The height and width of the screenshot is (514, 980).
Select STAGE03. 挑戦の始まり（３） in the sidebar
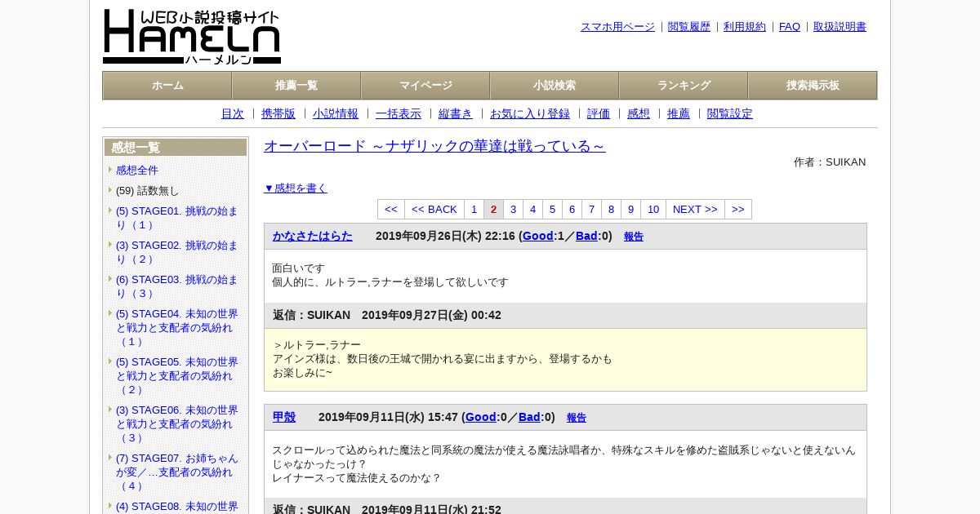click(x=177, y=286)
